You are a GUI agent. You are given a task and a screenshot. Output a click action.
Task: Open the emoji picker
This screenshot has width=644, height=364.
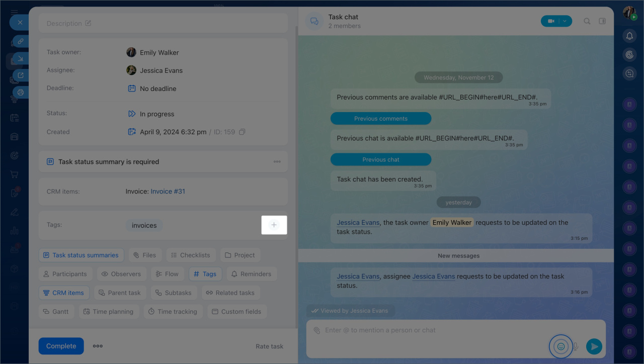coord(560,346)
